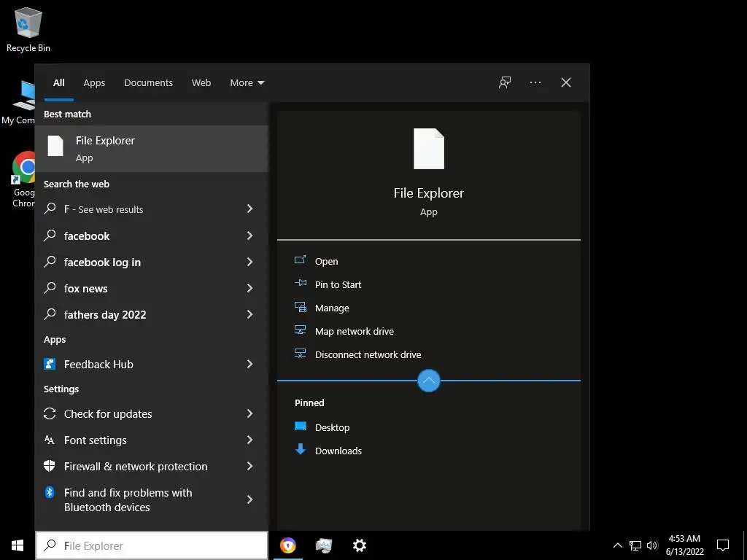Collapse actions with the blue chevron button
Viewport: 747px width, 560px height.
[429, 381]
